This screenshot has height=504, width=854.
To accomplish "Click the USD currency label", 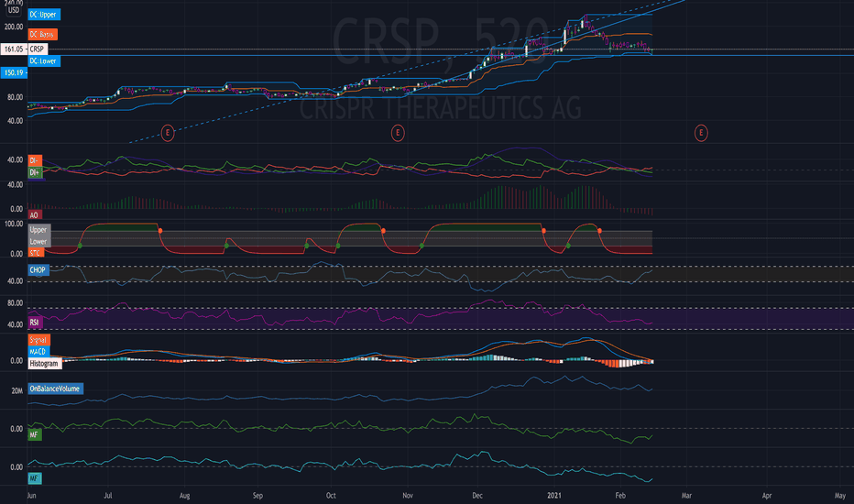I will click(14, 10).
